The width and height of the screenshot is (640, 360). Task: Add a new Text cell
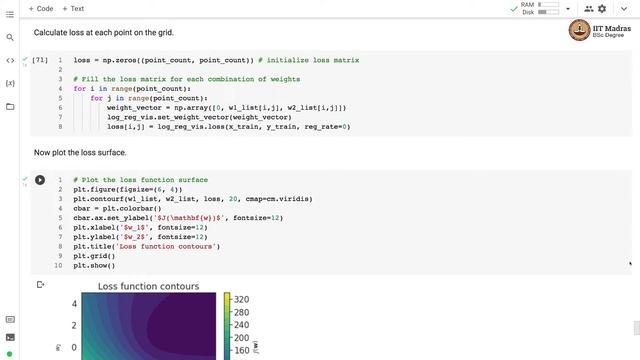73,9
